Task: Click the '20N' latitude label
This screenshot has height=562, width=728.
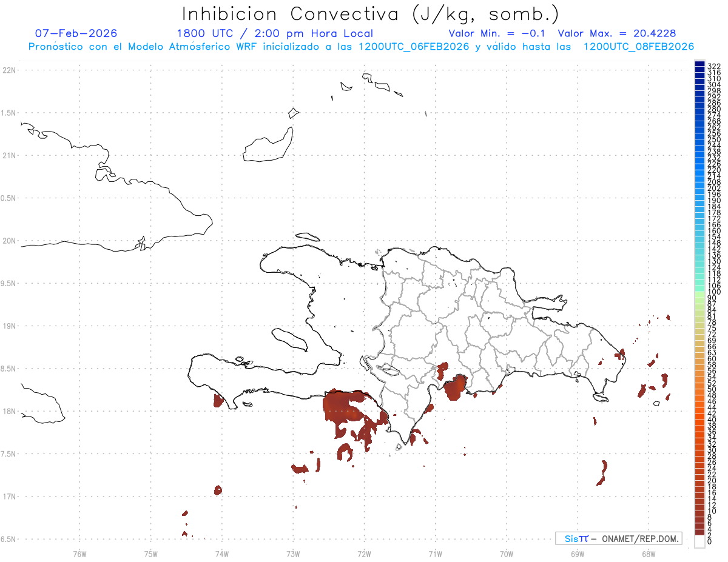Action: [8, 241]
